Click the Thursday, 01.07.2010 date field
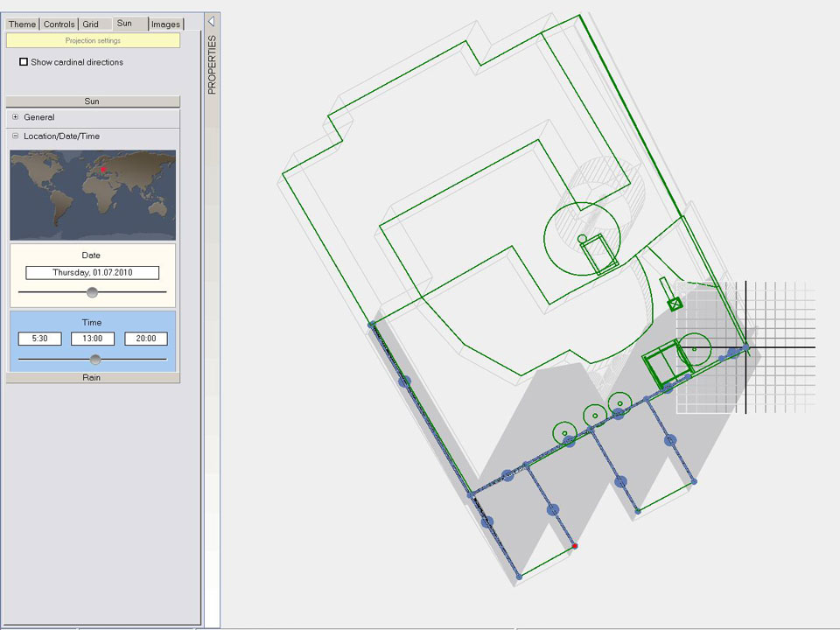 point(93,273)
